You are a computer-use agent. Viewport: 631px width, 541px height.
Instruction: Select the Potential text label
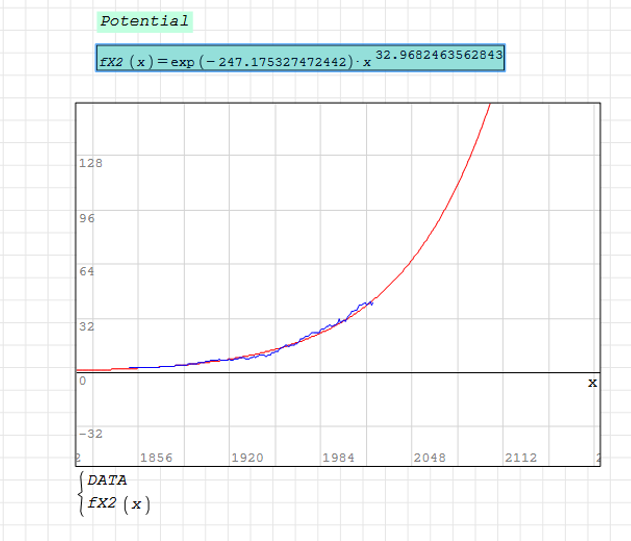(144, 21)
